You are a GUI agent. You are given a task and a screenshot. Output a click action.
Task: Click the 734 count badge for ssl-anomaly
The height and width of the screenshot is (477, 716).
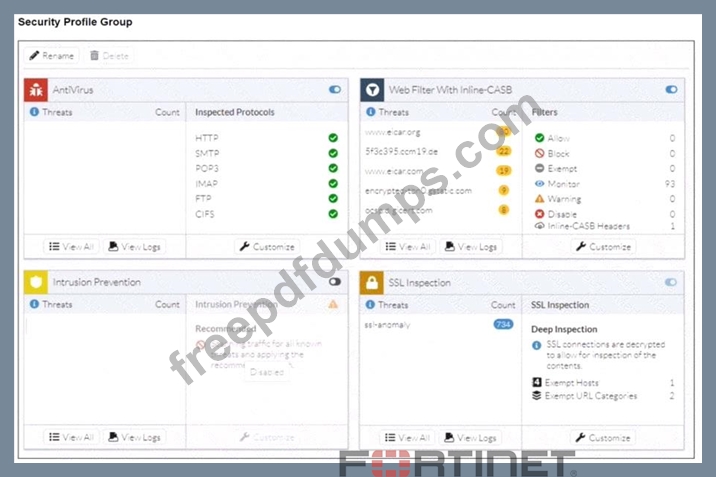pyautogui.click(x=503, y=324)
